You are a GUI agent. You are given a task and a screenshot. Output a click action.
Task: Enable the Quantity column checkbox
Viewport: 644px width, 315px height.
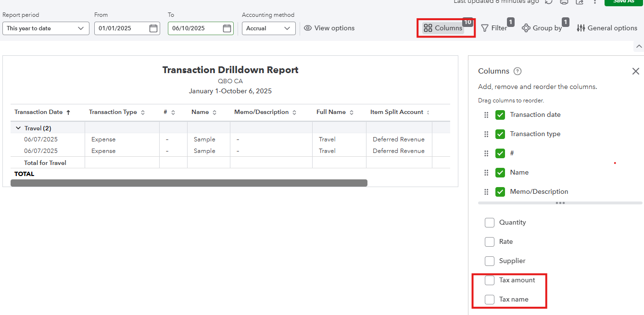click(490, 223)
